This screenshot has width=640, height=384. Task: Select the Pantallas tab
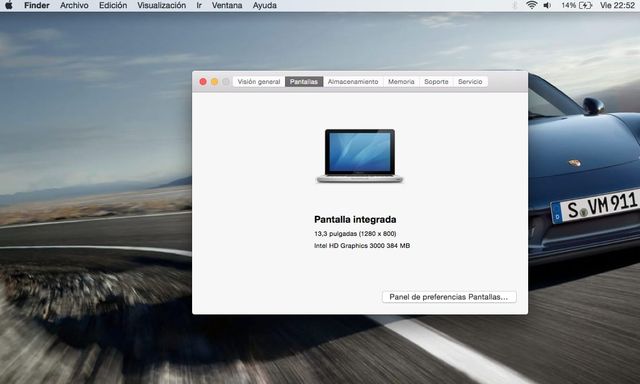point(304,82)
